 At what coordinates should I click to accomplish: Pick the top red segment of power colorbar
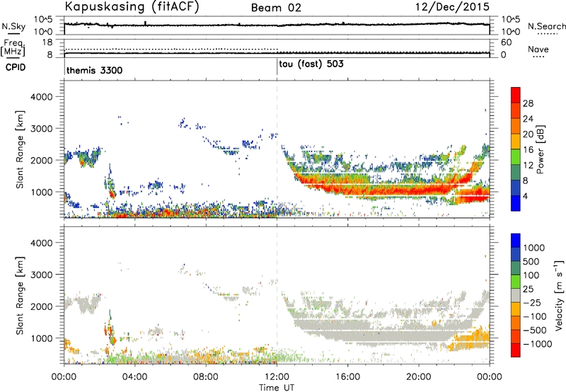(516, 95)
